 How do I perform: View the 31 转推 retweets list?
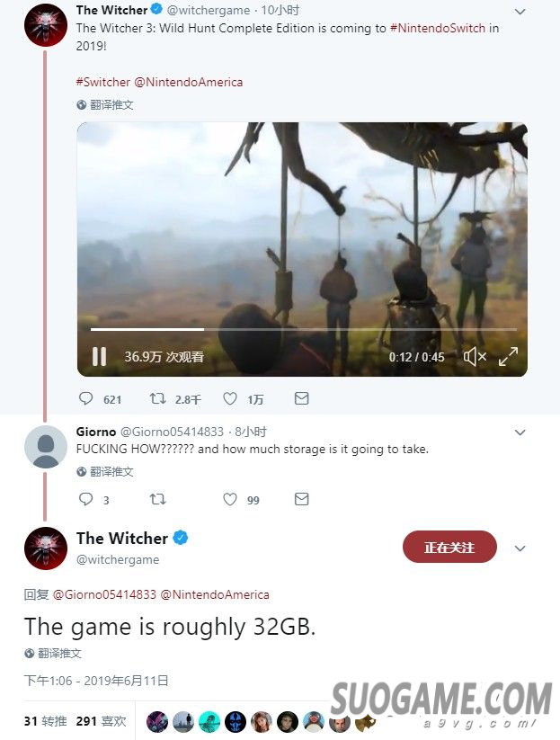[45, 721]
